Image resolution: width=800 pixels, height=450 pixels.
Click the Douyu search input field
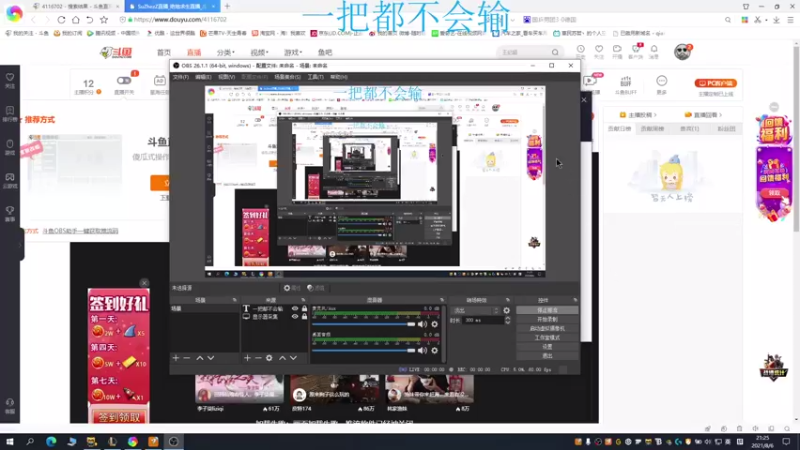point(524,52)
